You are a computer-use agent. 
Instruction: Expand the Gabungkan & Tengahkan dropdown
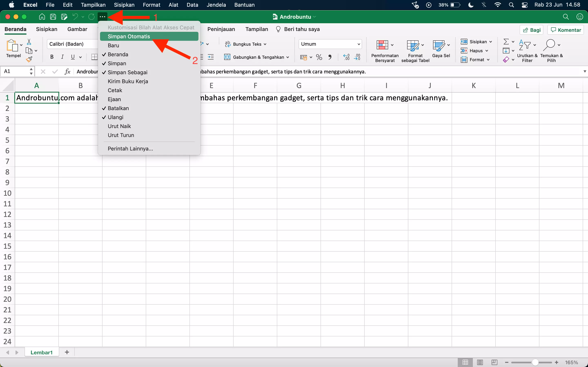pyautogui.click(x=288, y=57)
